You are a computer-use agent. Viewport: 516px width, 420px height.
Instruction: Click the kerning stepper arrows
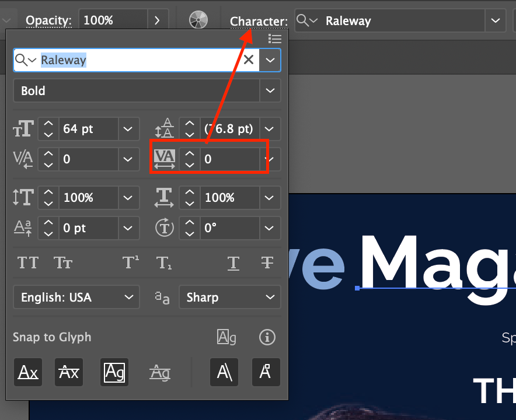(x=48, y=159)
